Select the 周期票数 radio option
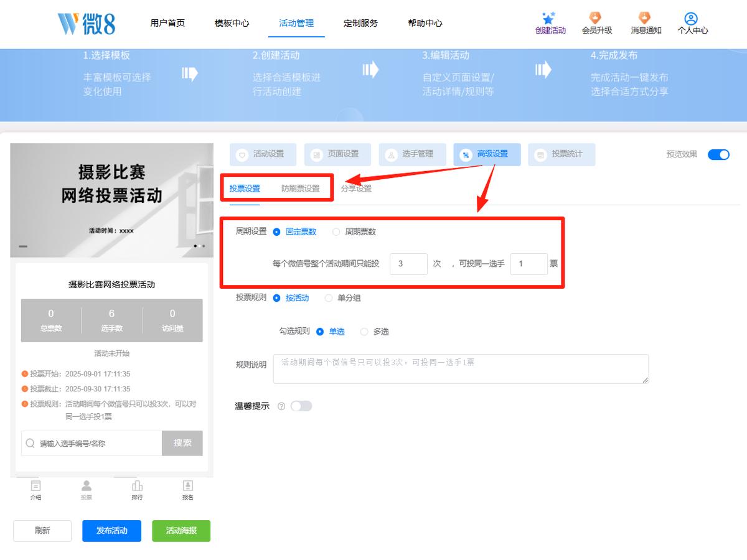Viewport: 747px width, 560px height. tap(336, 232)
